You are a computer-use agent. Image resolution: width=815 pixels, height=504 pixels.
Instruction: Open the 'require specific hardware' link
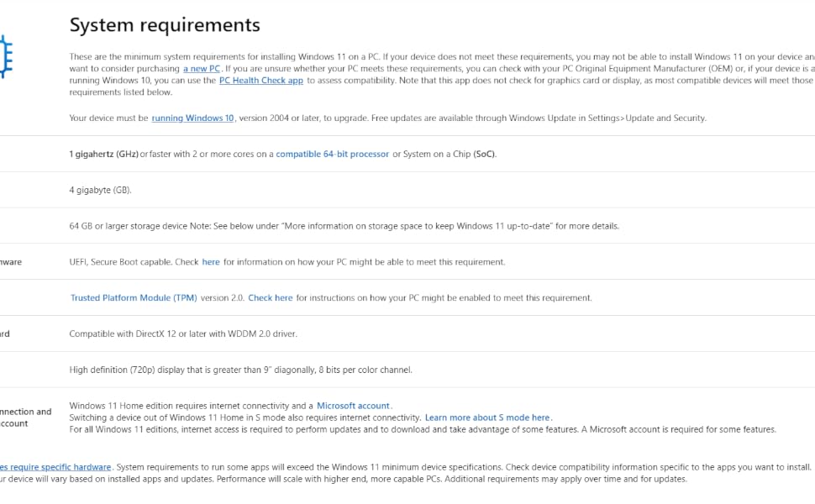[x=55, y=467]
